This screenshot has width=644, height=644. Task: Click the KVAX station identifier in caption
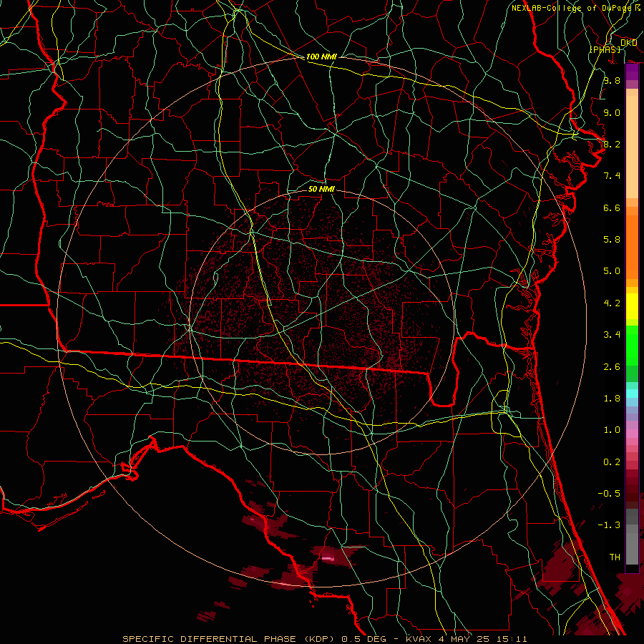(419, 639)
